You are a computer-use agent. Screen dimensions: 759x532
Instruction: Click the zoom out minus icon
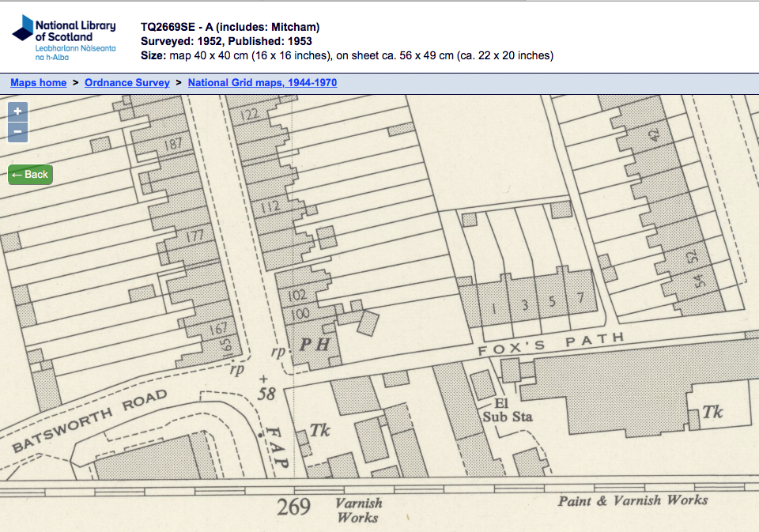pos(17,132)
